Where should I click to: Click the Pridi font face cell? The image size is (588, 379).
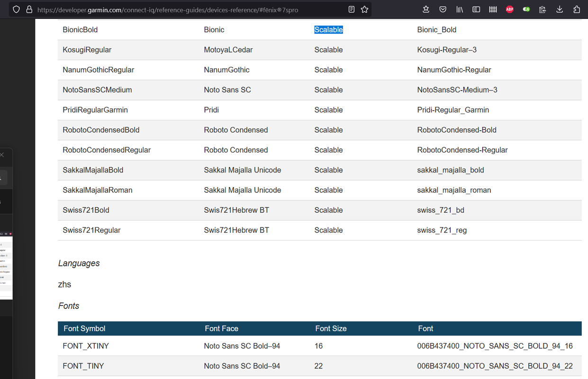coord(212,110)
